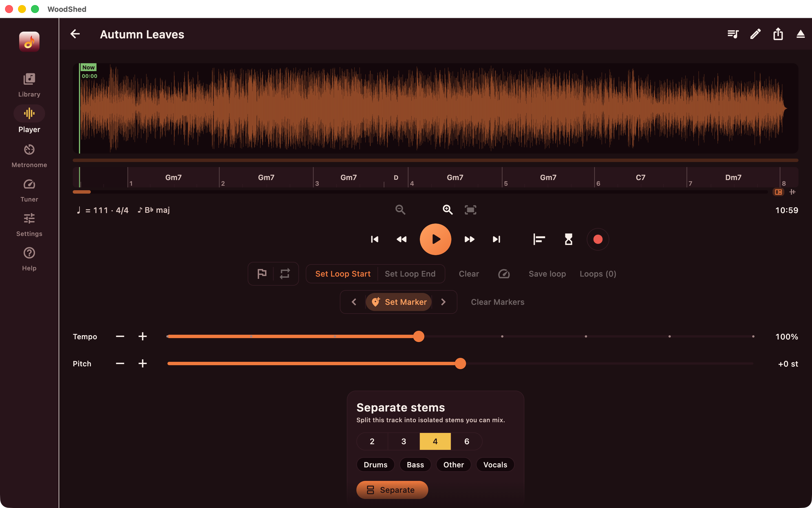The width and height of the screenshot is (812, 508).
Task: Go back using the arrow icon
Action: point(75,34)
